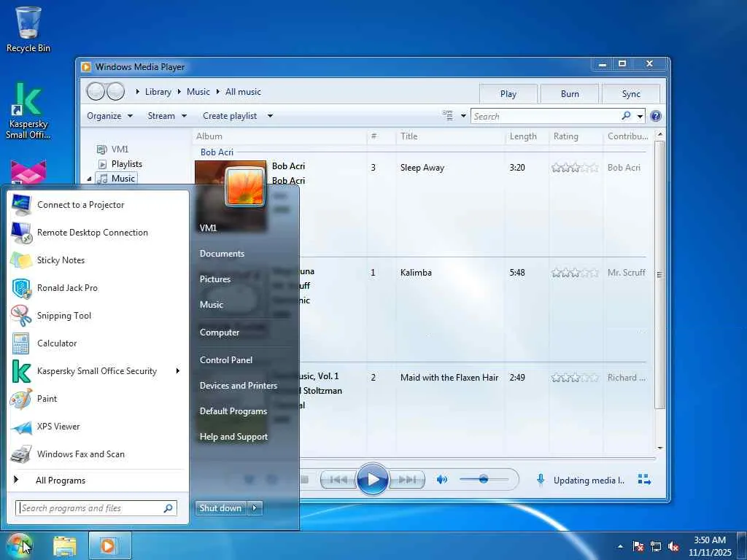
Task: Open the Action Center flag icon
Action: click(638, 546)
